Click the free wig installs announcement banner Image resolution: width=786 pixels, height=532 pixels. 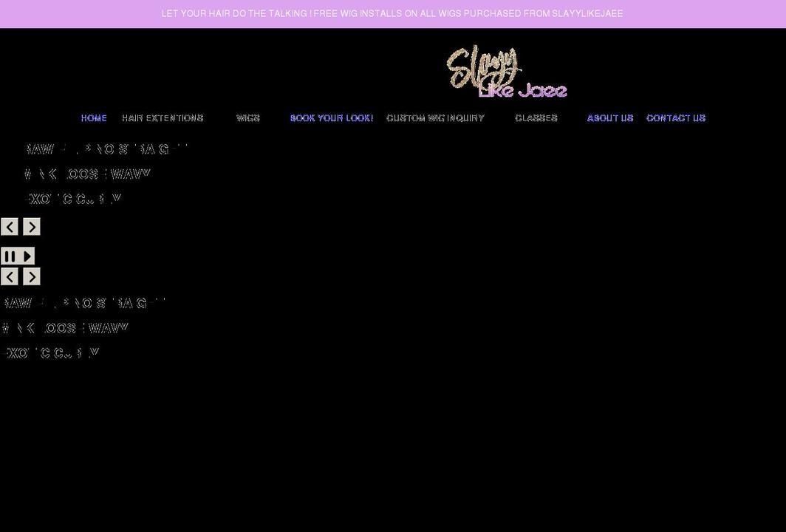click(392, 13)
